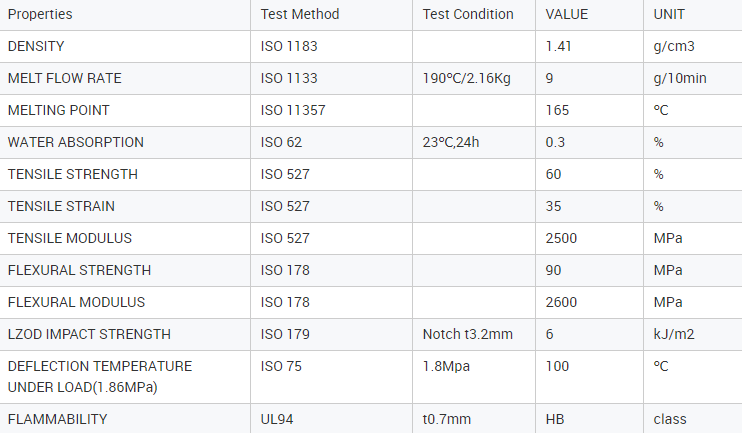Click the 190℃/2.16Kg test condition cell
The width and height of the screenshot is (742, 433).
pos(467,78)
